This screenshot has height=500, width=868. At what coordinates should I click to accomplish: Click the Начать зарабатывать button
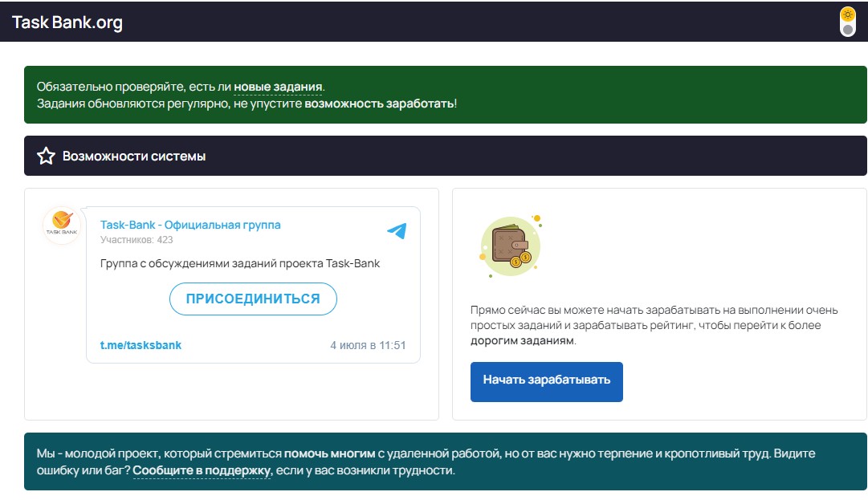[x=546, y=382]
